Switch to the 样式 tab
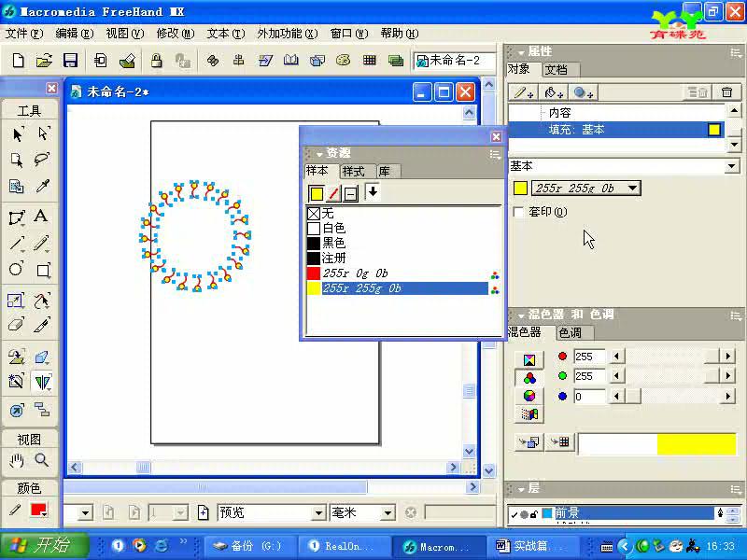747x560 pixels. (x=353, y=172)
